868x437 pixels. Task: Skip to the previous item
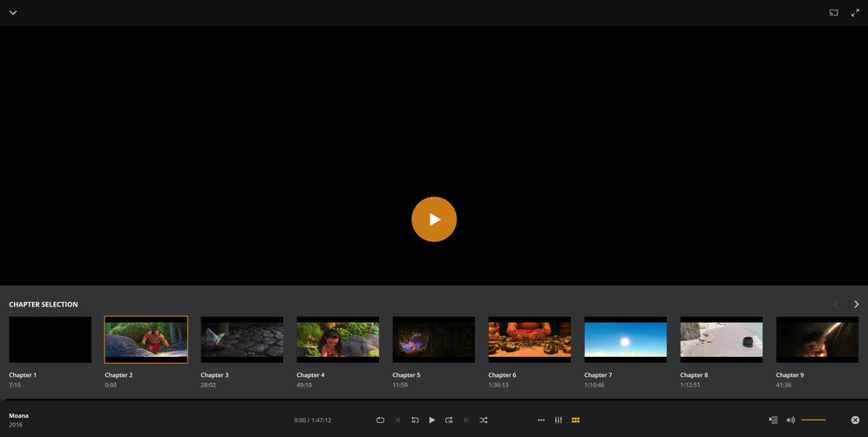pos(397,420)
